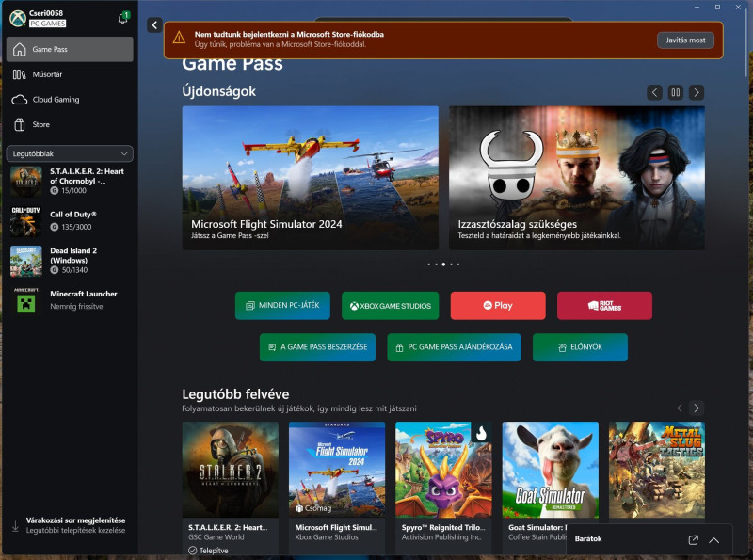This screenshot has height=560, width=753.
Task: Open Várakozási sor megjelenítése download queue
Action: (70, 525)
